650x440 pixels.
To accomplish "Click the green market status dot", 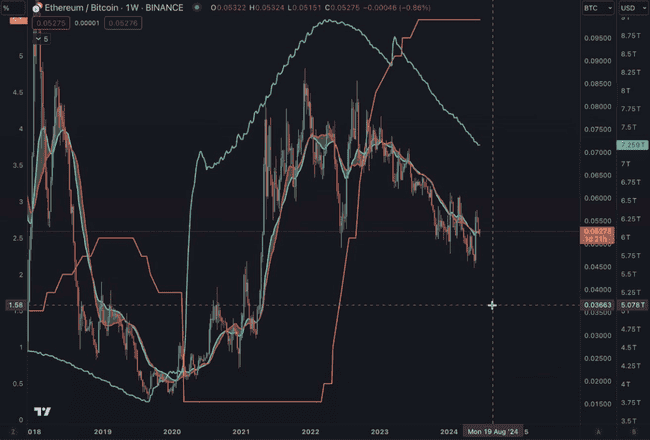I will coord(197,7).
